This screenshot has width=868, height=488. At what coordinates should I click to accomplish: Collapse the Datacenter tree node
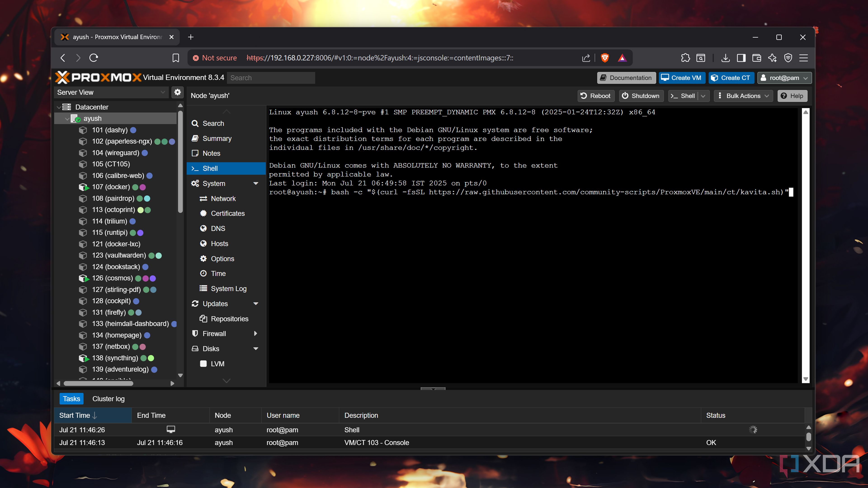coord(59,107)
